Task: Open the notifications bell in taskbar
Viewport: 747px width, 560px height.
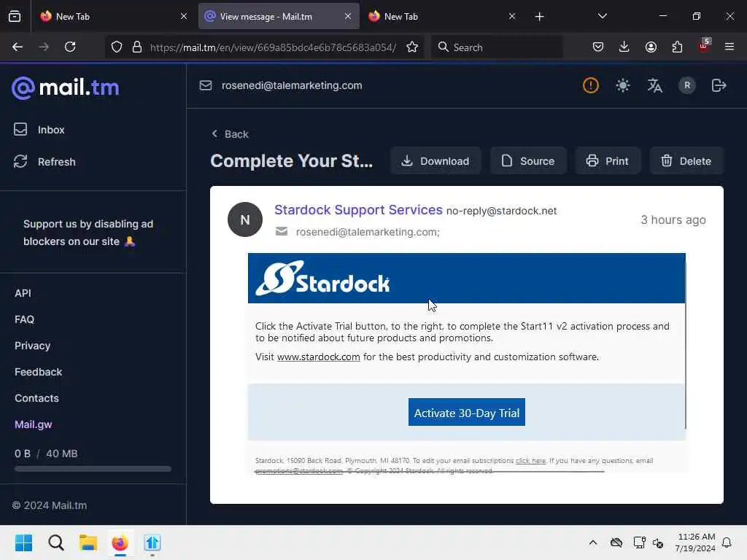Action: click(727, 542)
